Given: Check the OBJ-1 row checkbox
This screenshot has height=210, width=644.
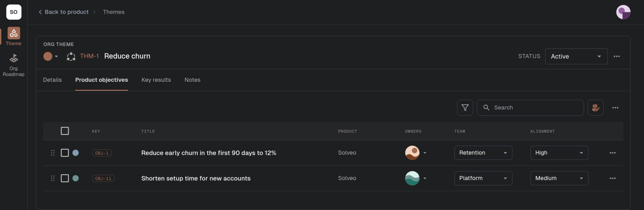Looking at the screenshot, I should click(x=65, y=153).
